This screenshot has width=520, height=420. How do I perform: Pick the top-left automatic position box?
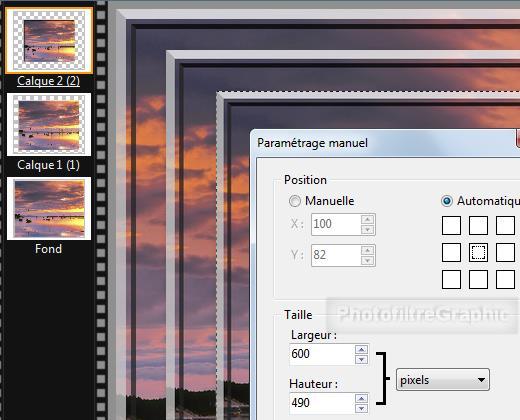click(x=451, y=226)
